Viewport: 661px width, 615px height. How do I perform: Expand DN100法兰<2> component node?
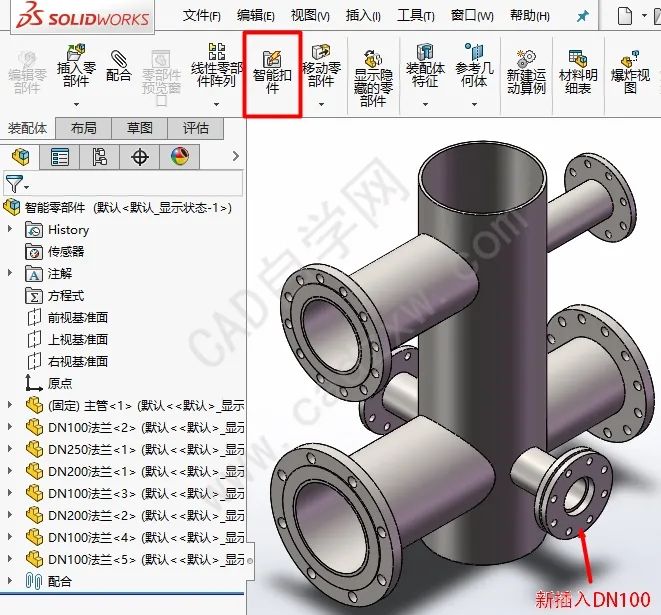[10, 427]
